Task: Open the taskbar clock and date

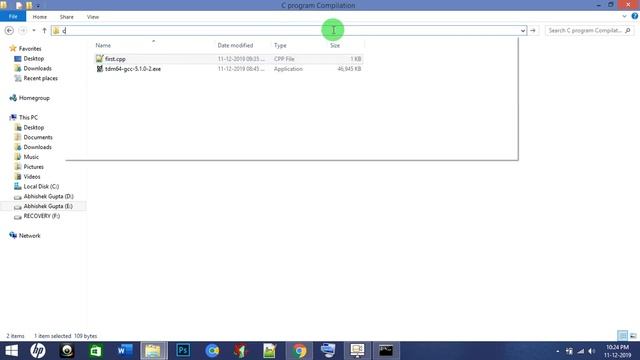Action: 618,351
